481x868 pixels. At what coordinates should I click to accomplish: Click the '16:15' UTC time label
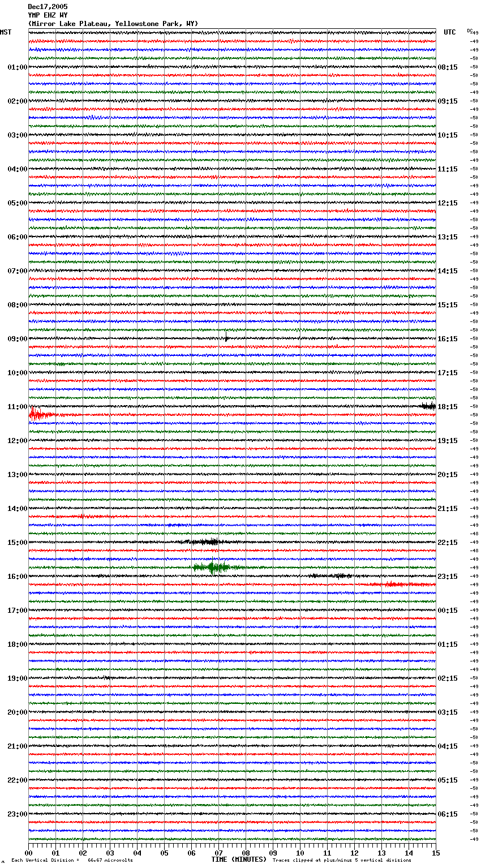click(x=448, y=339)
